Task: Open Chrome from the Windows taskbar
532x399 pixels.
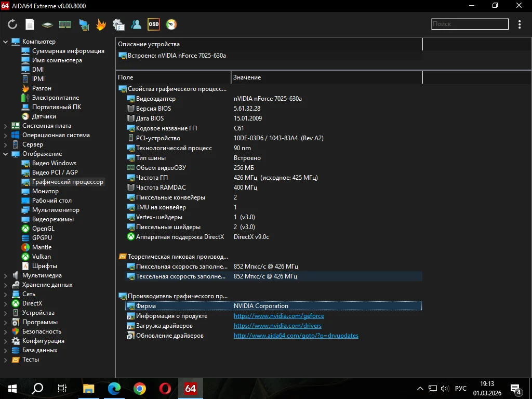Action: point(139,388)
